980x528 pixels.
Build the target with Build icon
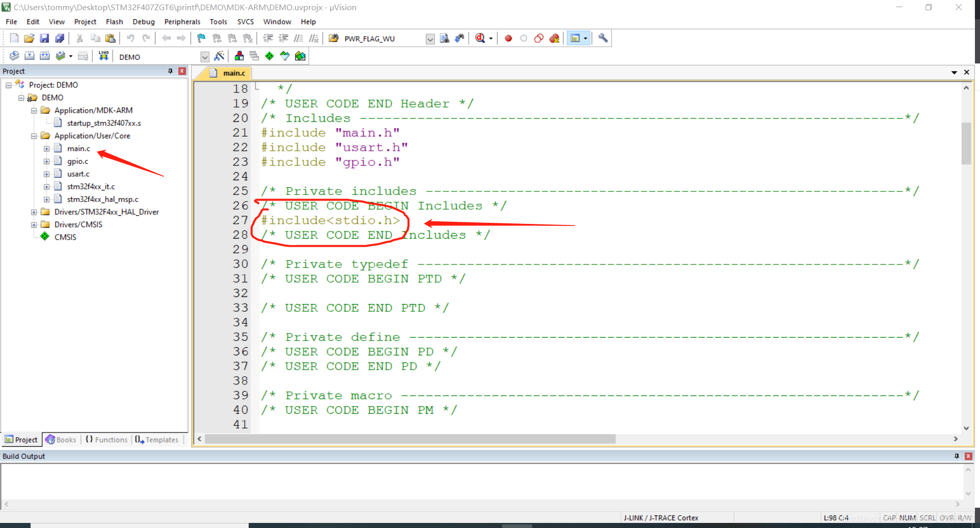[x=29, y=56]
